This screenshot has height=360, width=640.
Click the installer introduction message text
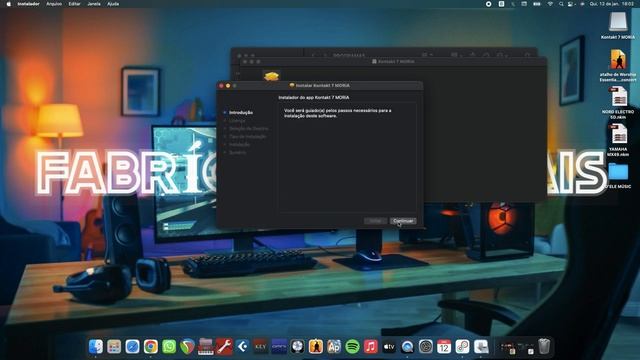338,113
